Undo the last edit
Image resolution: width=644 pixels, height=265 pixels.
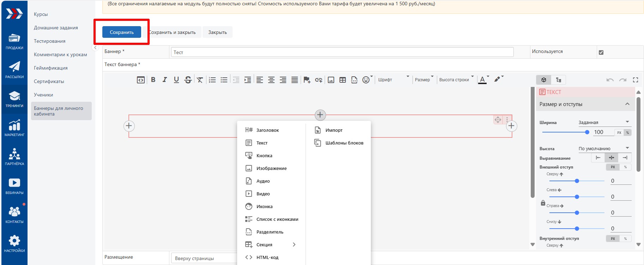click(610, 80)
